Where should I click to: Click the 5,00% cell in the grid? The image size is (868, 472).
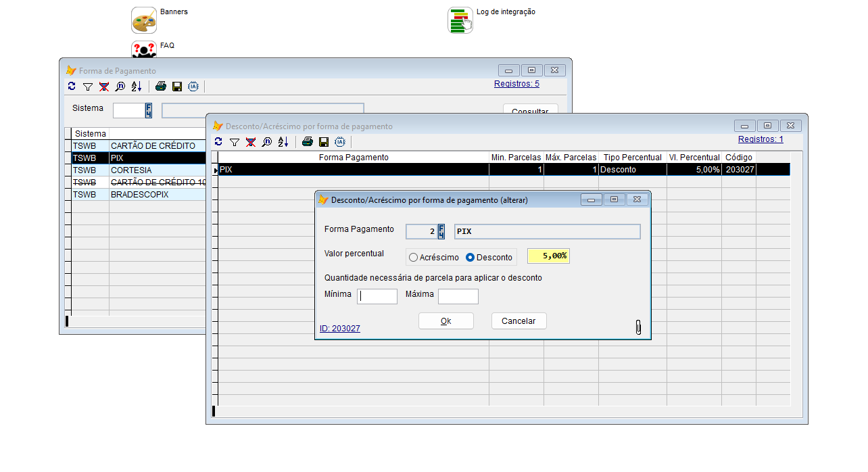click(694, 170)
